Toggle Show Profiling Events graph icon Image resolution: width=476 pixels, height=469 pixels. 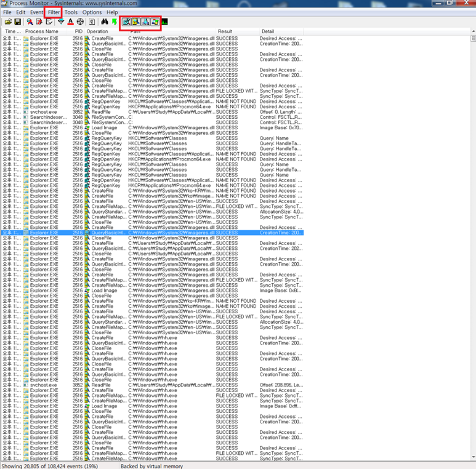(164, 22)
